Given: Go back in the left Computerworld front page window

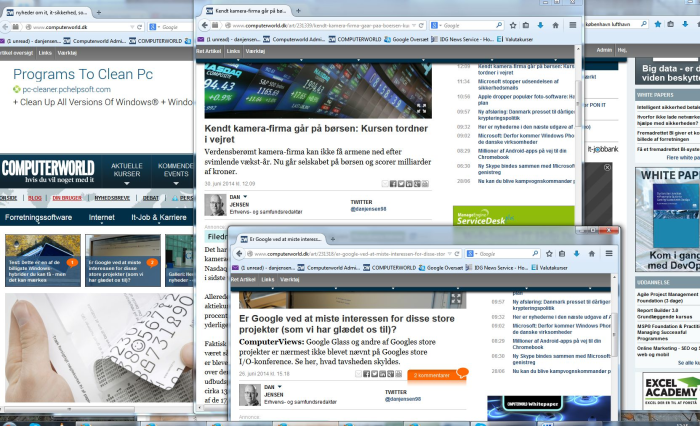Looking at the screenshot, I should (x=5, y=27).
